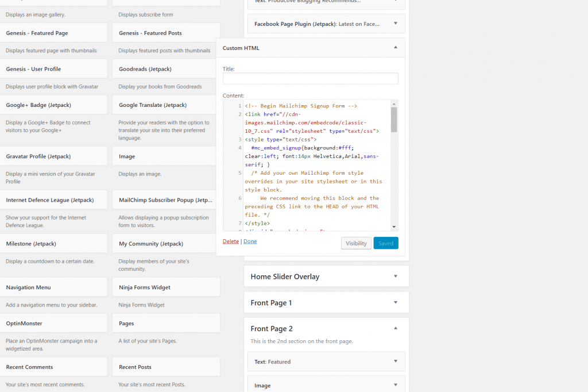Click "This is the 2nd section" description
Viewport: 588px width, 392px height.
(x=302, y=341)
